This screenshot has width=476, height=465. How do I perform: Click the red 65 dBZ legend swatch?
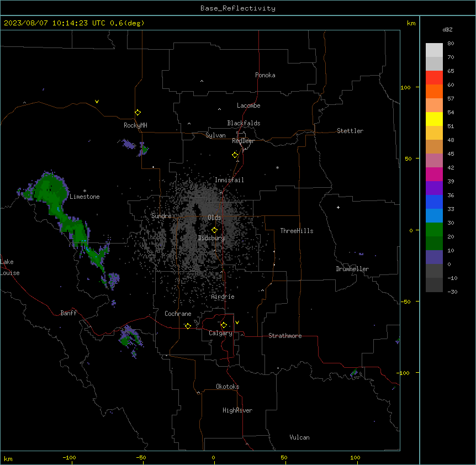434,78
